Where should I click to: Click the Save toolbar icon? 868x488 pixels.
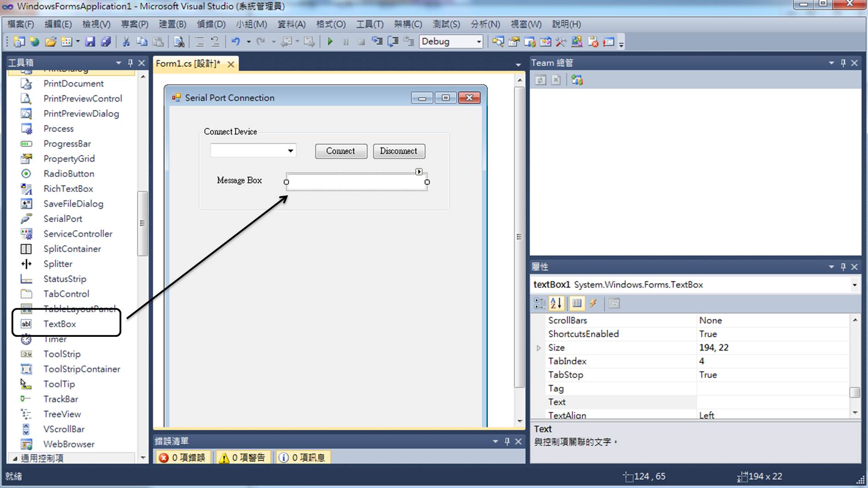90,42
